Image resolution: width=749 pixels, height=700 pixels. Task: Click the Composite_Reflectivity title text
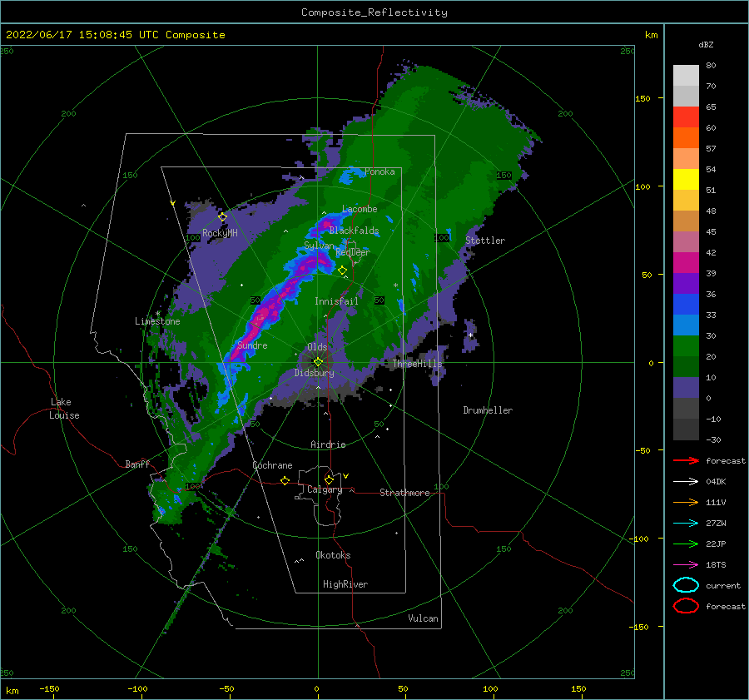coord(374,12)
